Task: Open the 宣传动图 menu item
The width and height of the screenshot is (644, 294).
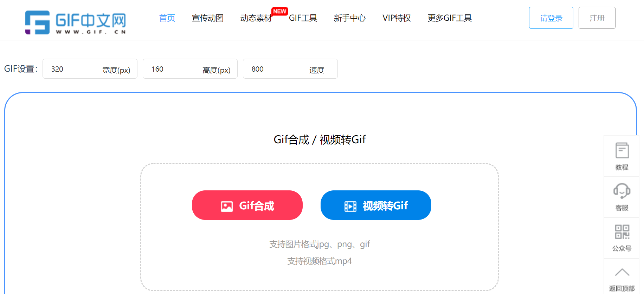Action: (x=208, y=18)
